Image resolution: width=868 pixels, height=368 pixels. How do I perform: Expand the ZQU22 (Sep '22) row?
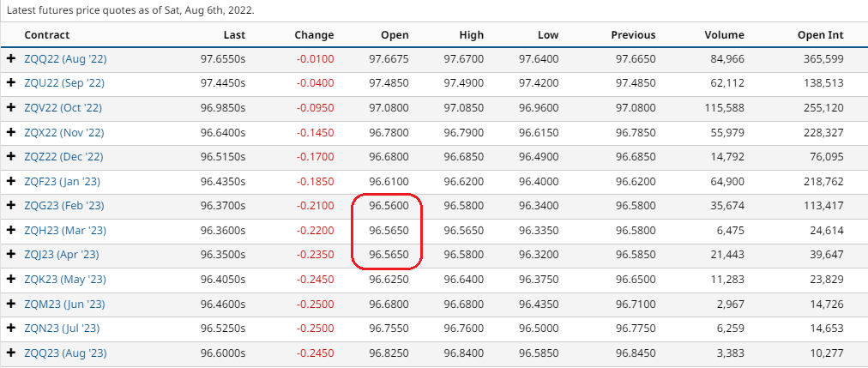(11, 83)
